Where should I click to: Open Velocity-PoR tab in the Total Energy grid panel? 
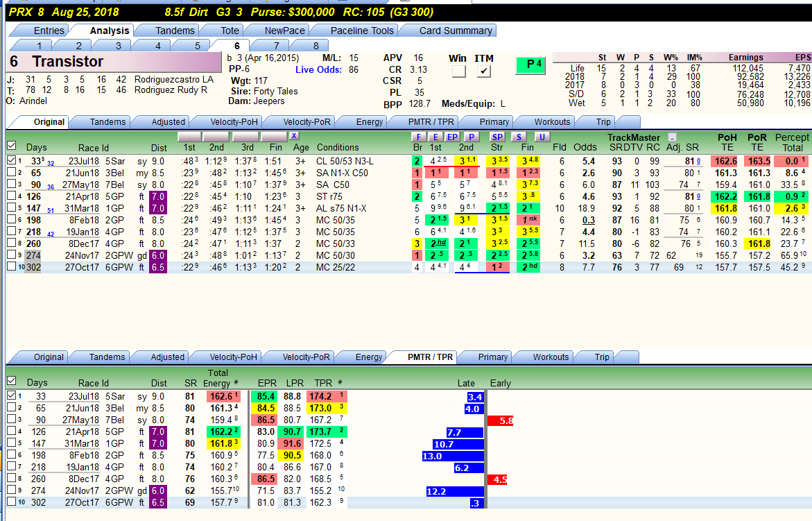(x=306, y=357)
